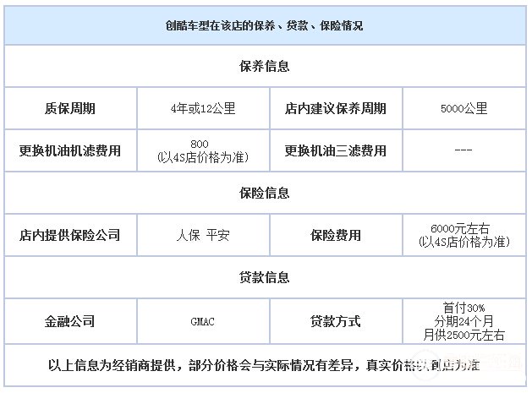Select the 保险费用 label cell
The width and height of the screenshot is (532, 393).
336,235
